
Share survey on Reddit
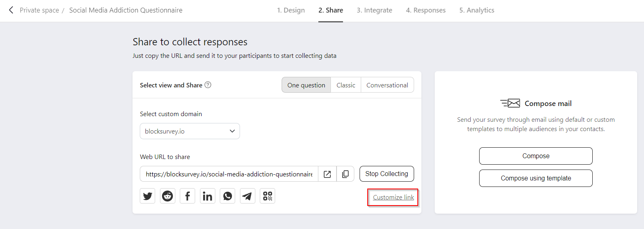click(x=167, y=196)
